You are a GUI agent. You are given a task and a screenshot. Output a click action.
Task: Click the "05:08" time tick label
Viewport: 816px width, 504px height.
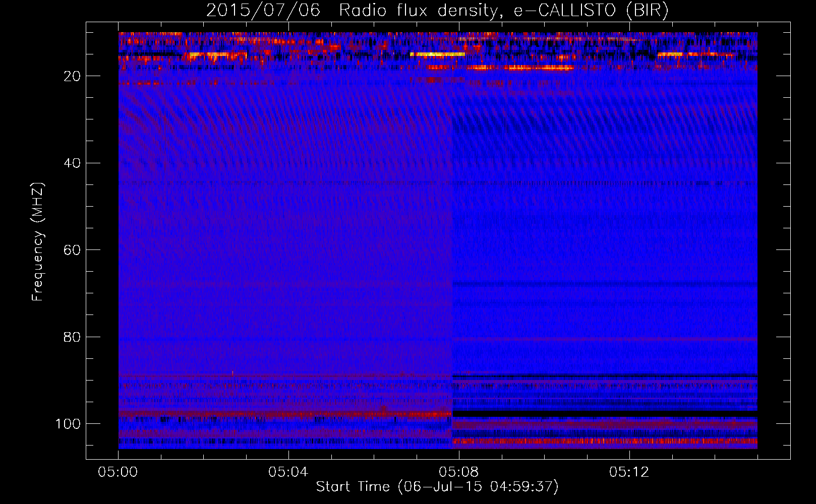[459, 472]
